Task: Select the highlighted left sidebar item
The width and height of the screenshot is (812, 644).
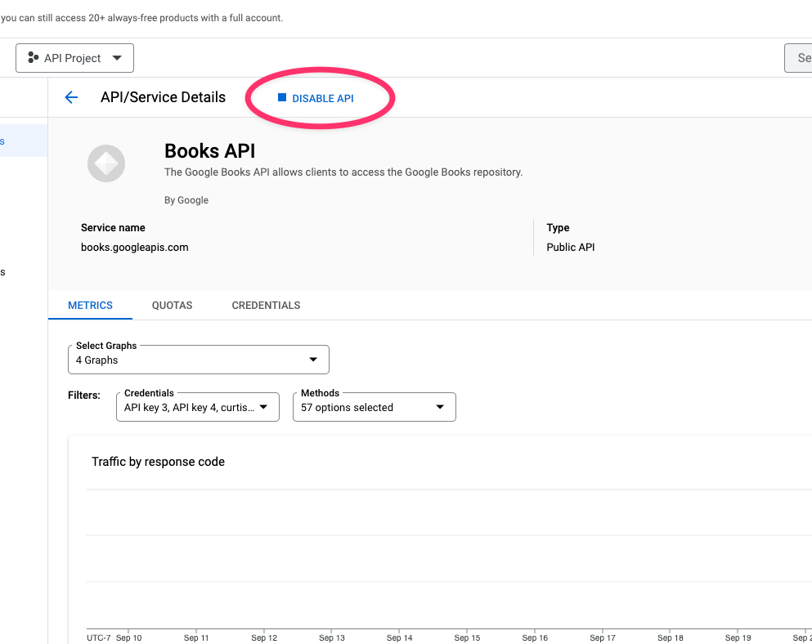Action: pyautogui.click(x=23, y=141)
